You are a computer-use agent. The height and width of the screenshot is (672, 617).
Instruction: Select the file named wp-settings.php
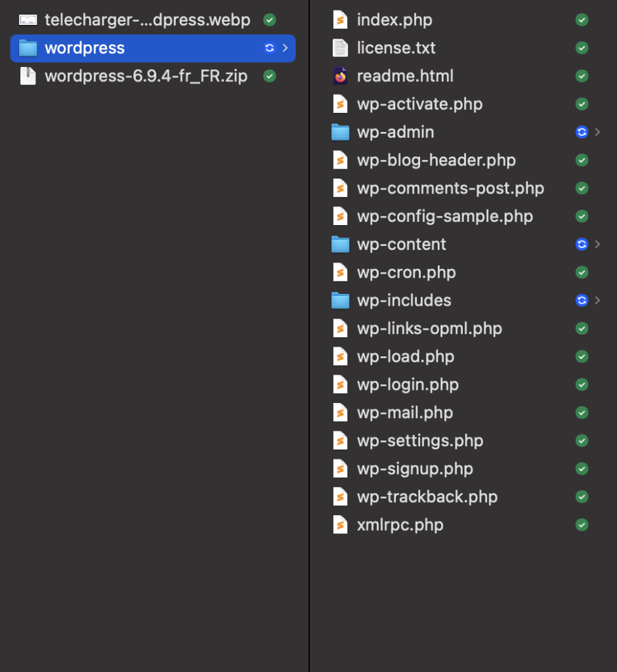(x=420, y=442)
